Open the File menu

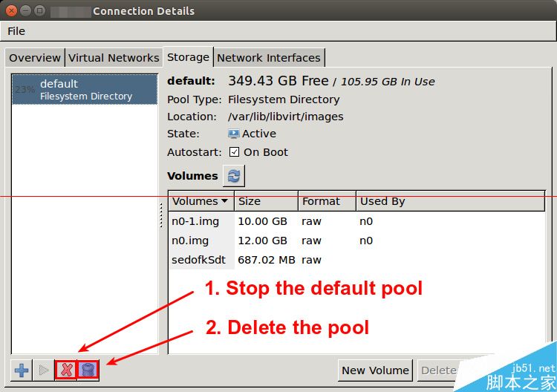coord(16,31)
